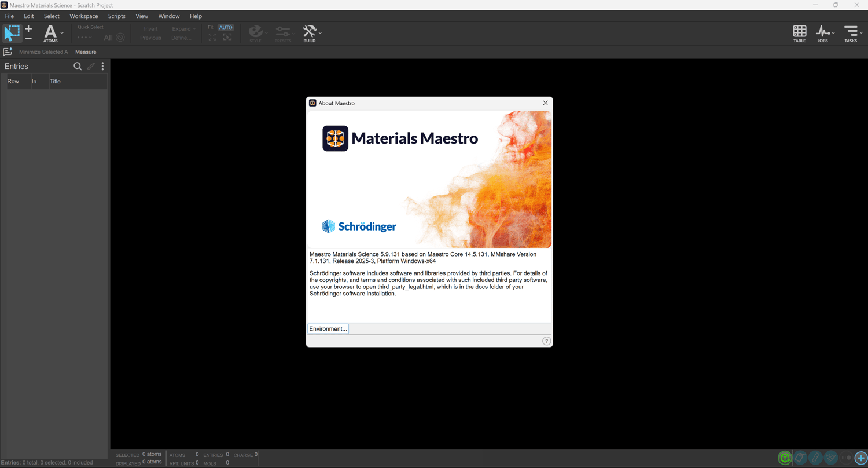Click Minimize Selected A shortcut
This screenshot has height=468, width=868.
click(43, 52)
